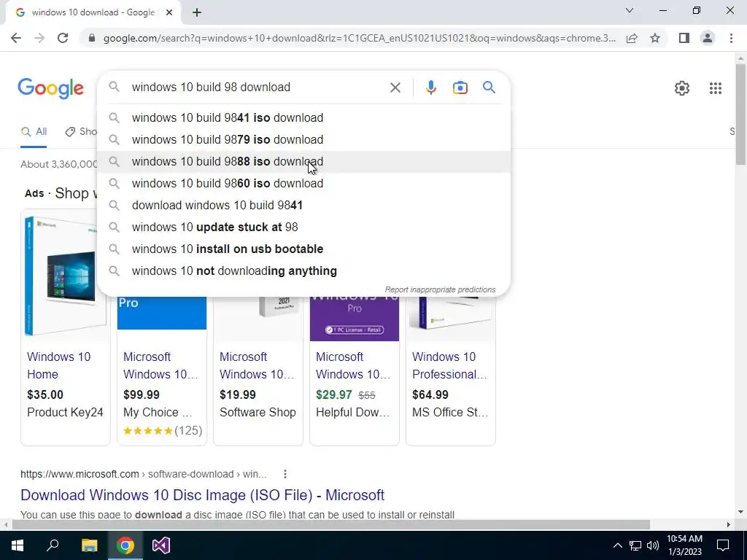The image size is (747, 560).
Task: Click the 'Product Key24' seller name
Action: click(65, 413)
